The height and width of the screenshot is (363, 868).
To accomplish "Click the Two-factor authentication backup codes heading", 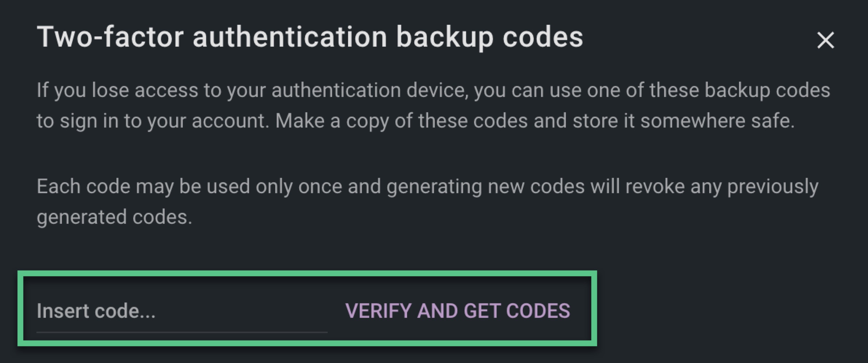I will [x=310, y=37].
